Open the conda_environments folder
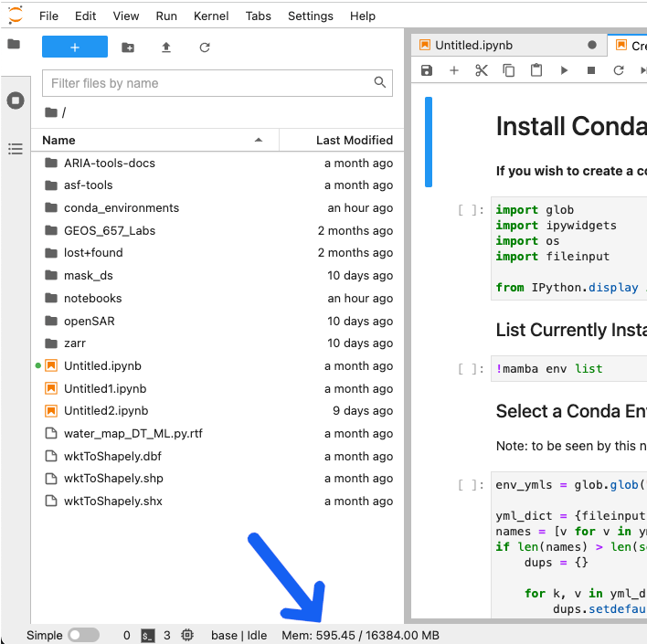This screenshot has height=644, width=647. click(121, 207)
